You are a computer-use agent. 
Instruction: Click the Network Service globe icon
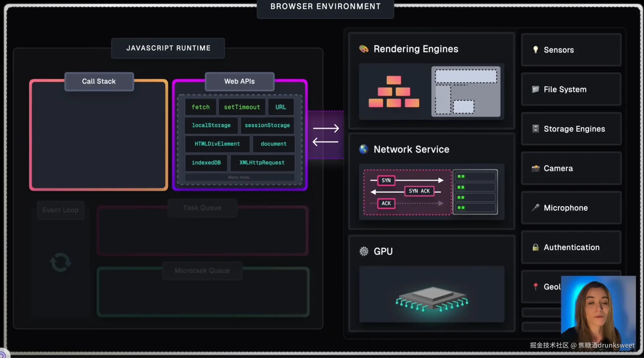(x=364, y=149)
